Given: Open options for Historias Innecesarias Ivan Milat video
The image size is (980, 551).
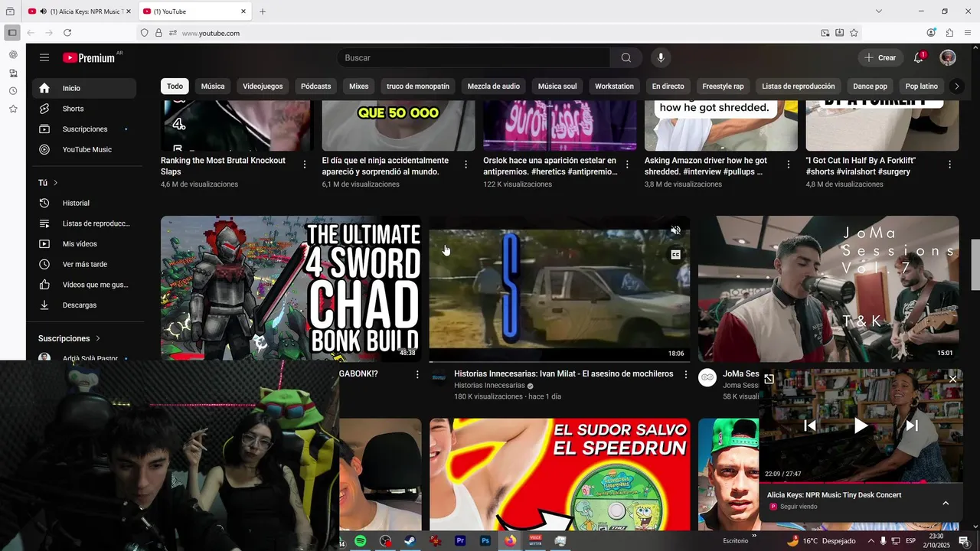Looking at the screenshot, I should 686,375.
